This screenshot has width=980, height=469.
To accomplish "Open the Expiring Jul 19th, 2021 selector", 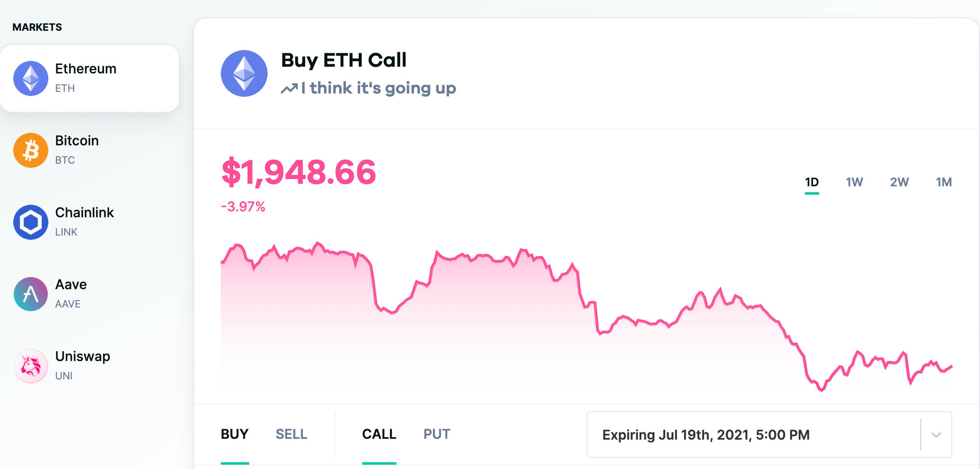I will pyautogui.click(x=706, y=435).
